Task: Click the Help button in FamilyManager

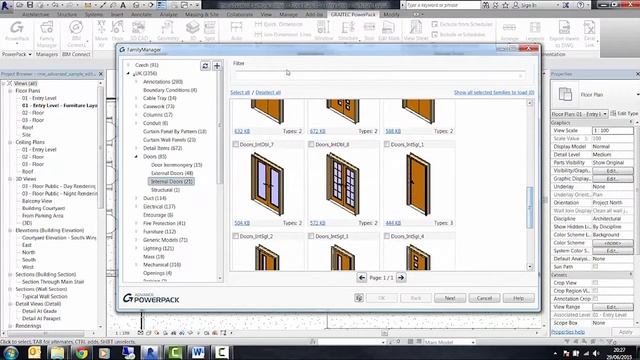Action: (519, 298)
